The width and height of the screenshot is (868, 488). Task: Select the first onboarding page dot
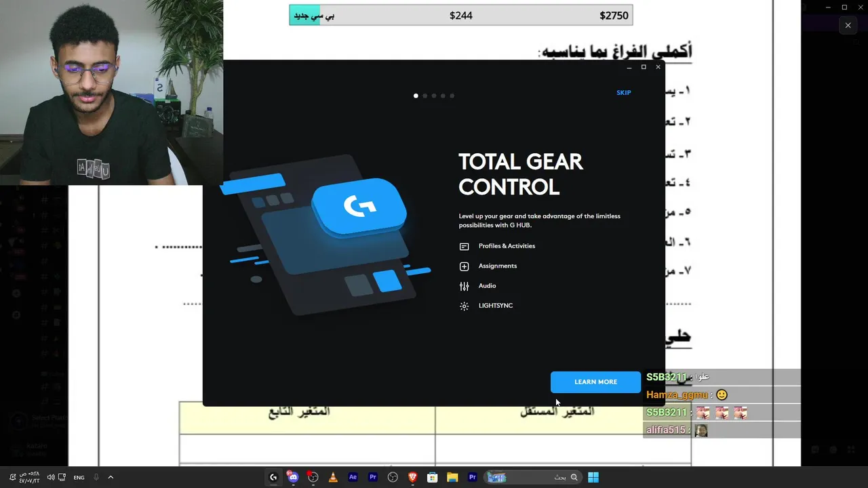[416, 96]
